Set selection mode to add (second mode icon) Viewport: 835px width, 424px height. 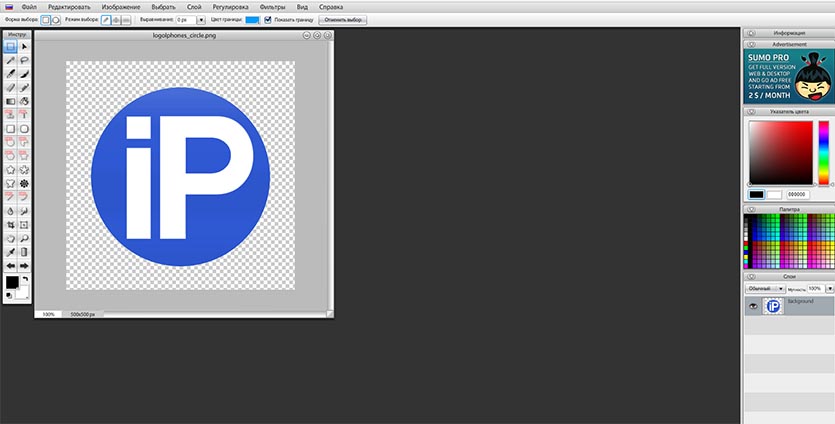click(x=116, y=20)
